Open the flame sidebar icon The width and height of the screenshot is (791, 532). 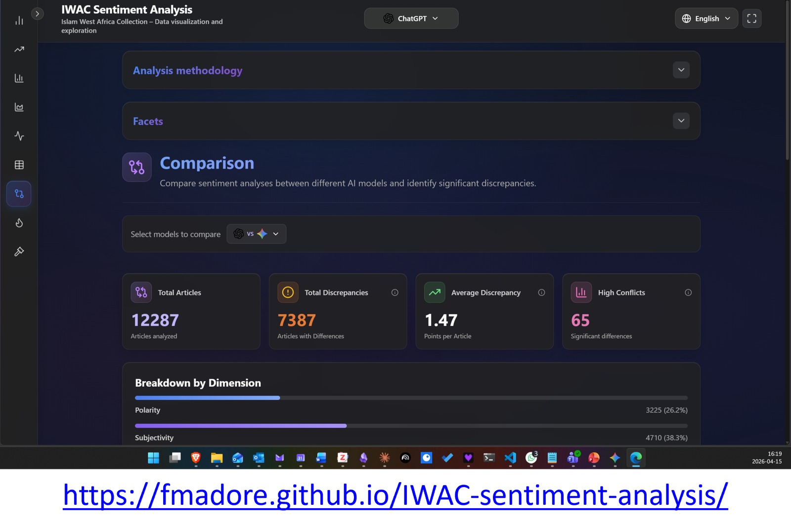click(19, 223)
